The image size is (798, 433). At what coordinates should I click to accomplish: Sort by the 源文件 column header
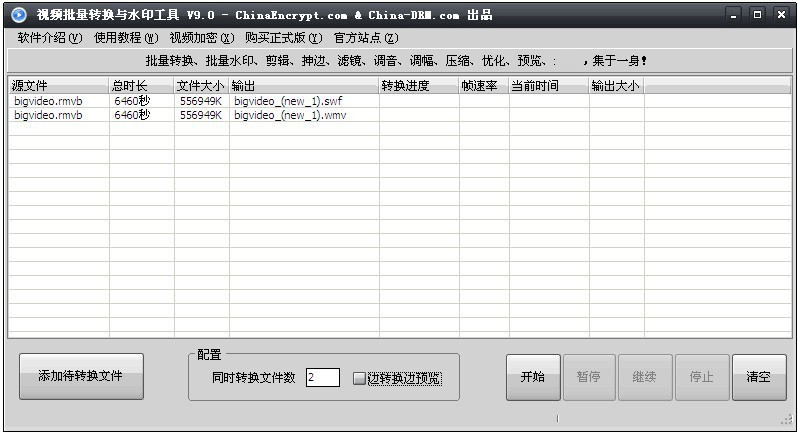click(59, 85)
